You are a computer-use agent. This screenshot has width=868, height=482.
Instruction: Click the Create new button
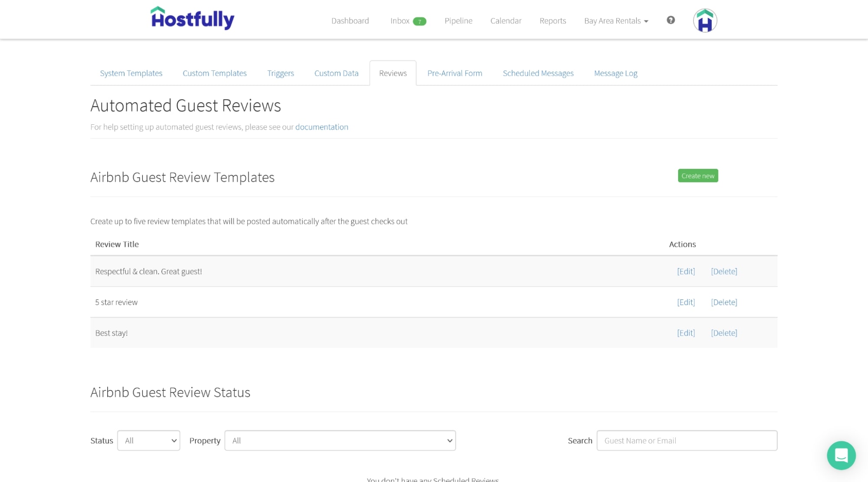point(697,176)
